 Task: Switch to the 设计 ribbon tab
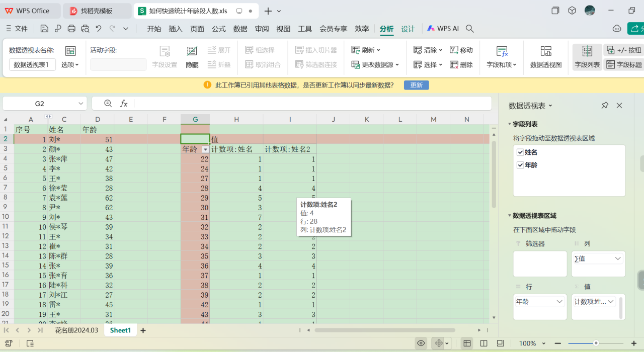tap(408, 29)
